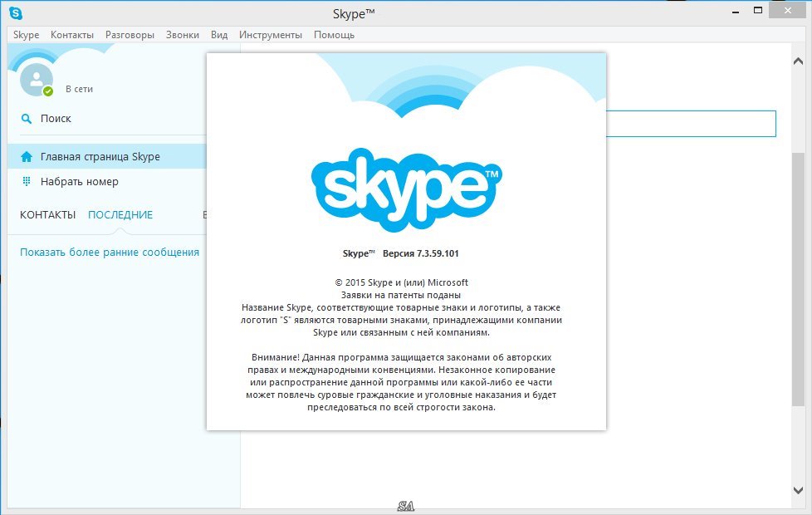Minimize the Skype window
This screenshot has height=515, width=812.
pyautogui.click(x=736, y=12)
